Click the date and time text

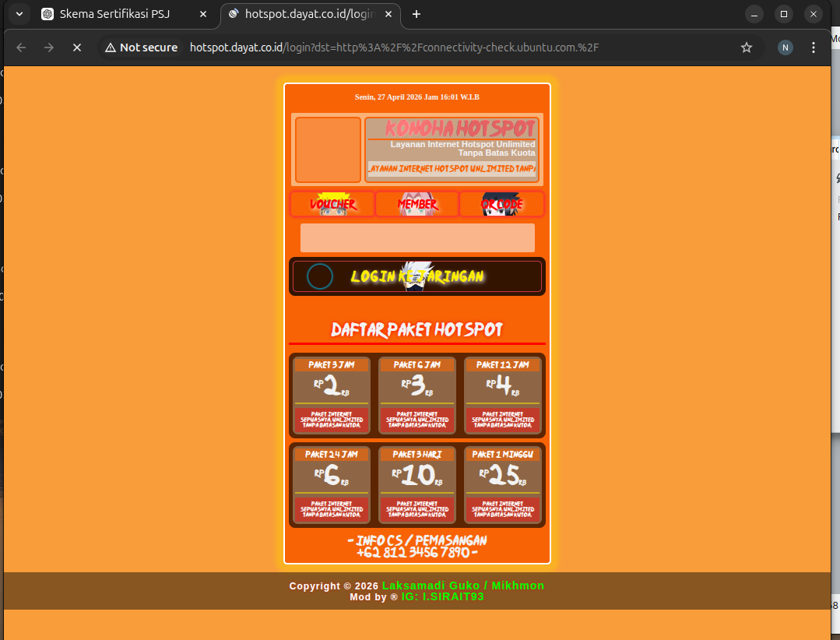416,97
